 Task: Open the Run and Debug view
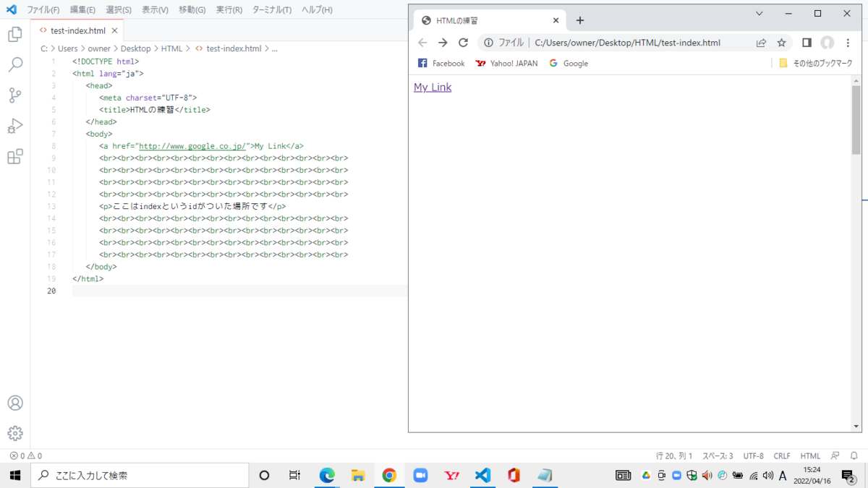tap(14, 126)
